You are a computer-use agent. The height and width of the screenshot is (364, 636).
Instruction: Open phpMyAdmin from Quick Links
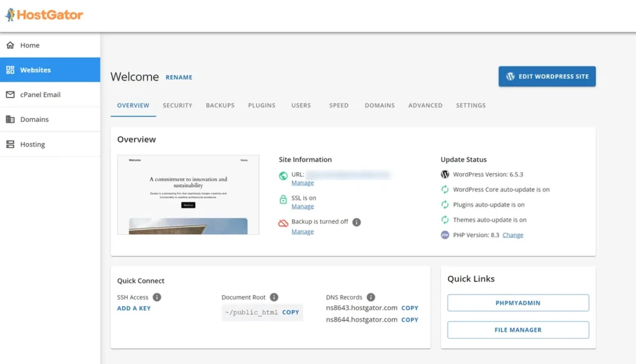click(x=517, y=303)
